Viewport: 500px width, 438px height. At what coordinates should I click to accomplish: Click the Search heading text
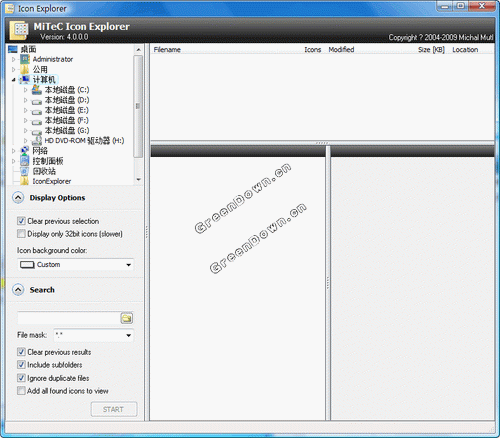coord(42,290)
